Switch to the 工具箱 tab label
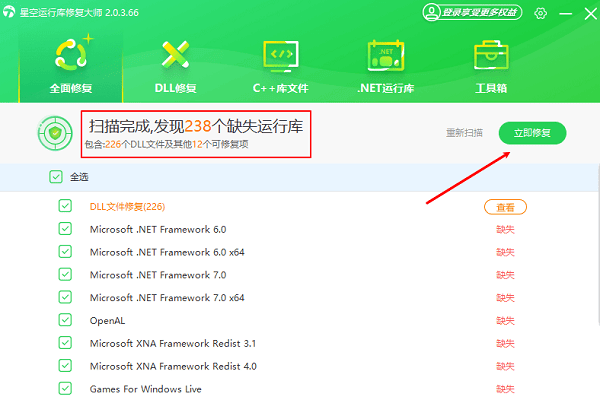 491,88
